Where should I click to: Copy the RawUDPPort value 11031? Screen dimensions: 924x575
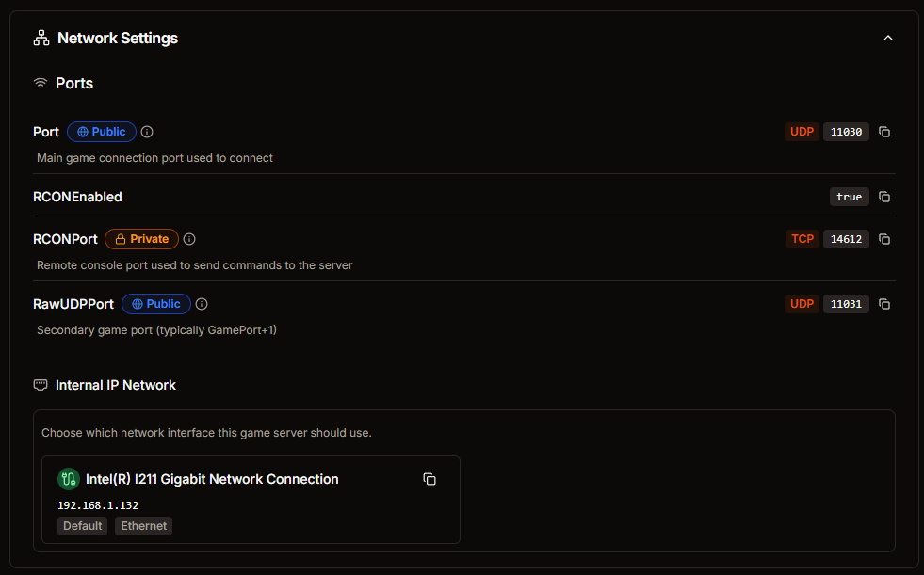883,304
